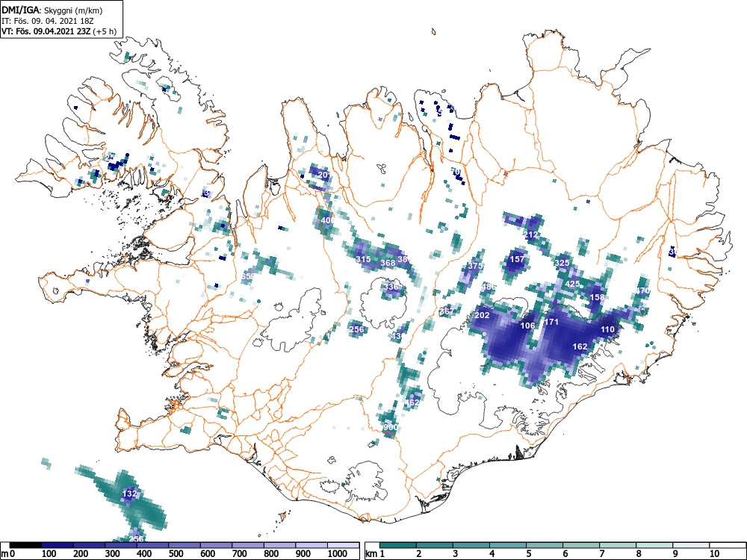Click the 100 value on meter legend
The width and height of the screenshot is (747, 560).
[49, 554]
